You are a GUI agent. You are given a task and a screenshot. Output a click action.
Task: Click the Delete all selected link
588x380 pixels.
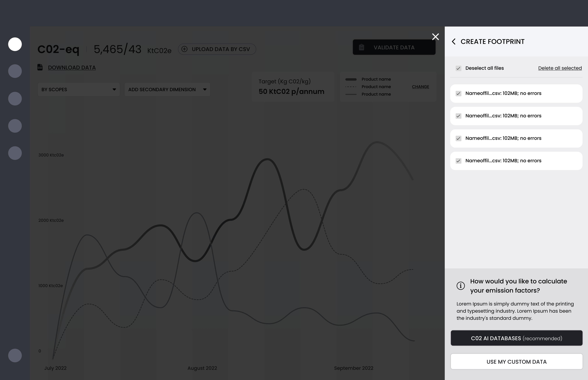[x=560, y=68]
